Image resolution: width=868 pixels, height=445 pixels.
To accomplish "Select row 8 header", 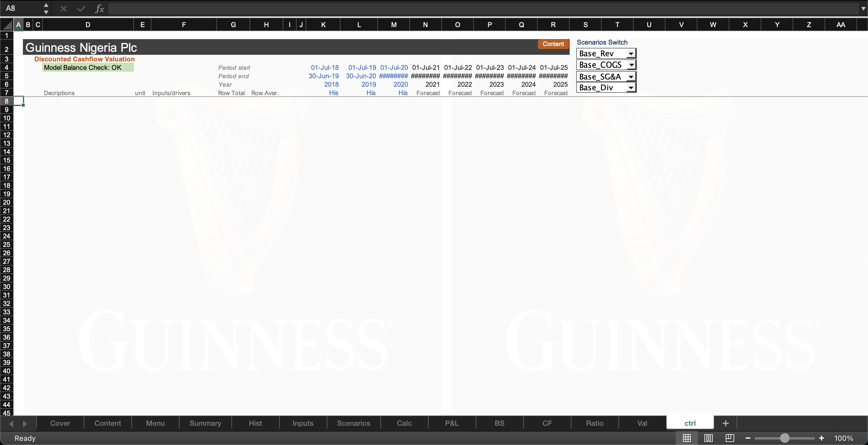I will pyautogui.click(x=6, y=101).
